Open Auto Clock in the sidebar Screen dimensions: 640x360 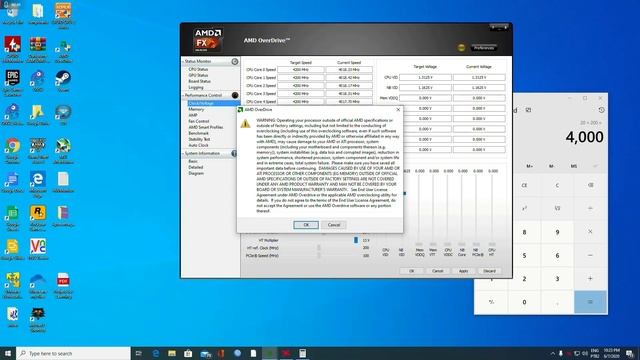(x=198, y=145)
